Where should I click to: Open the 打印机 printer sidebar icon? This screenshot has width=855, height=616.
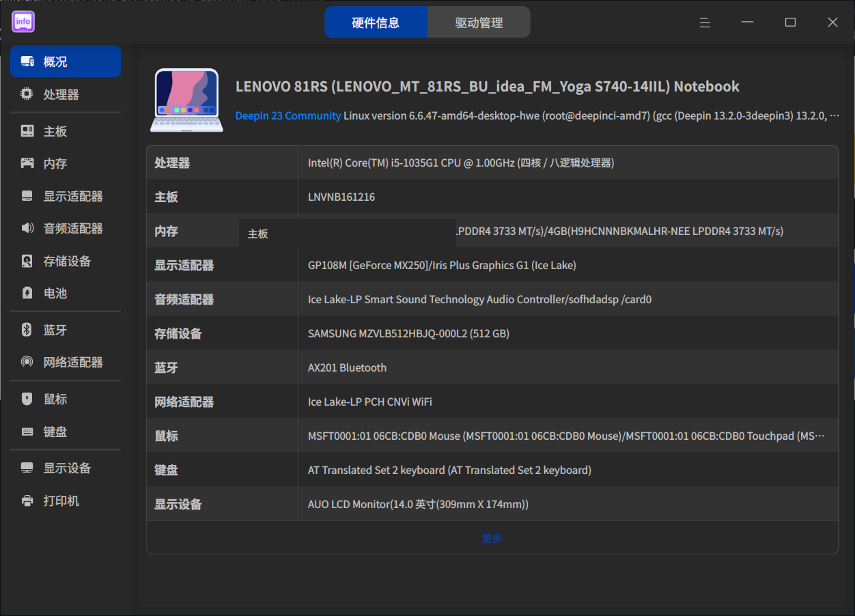coord(27,501)
